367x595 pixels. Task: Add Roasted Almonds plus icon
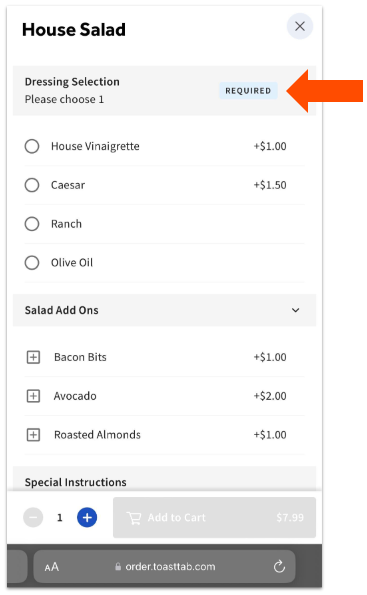(33, 434)
